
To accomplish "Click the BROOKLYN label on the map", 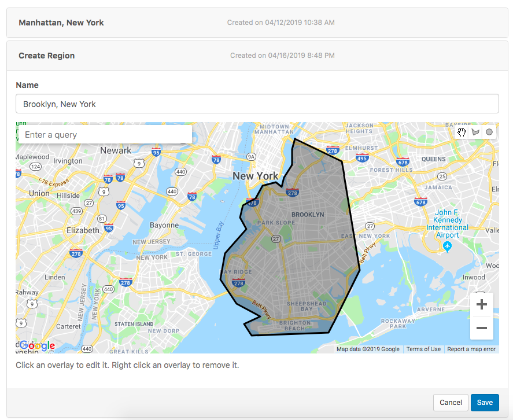I will 308,215.
